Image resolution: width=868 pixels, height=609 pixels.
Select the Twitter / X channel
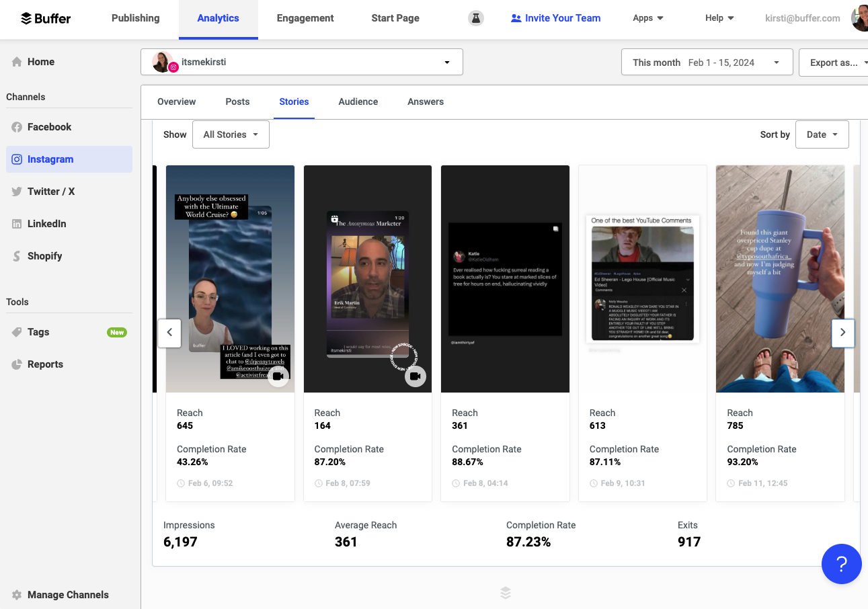click(50, 191)
